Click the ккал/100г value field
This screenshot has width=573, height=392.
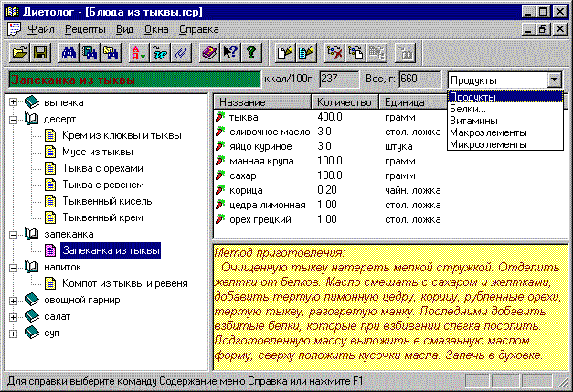[339, 79]
